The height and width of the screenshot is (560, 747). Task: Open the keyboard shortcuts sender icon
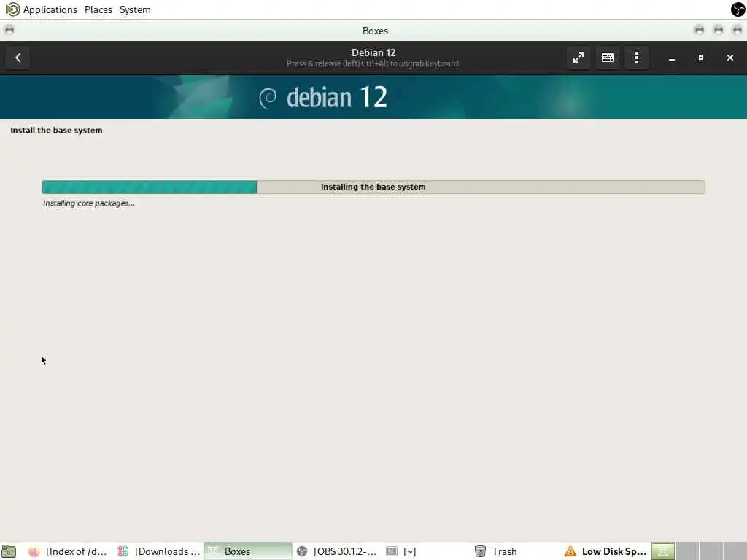click(608, 58)
